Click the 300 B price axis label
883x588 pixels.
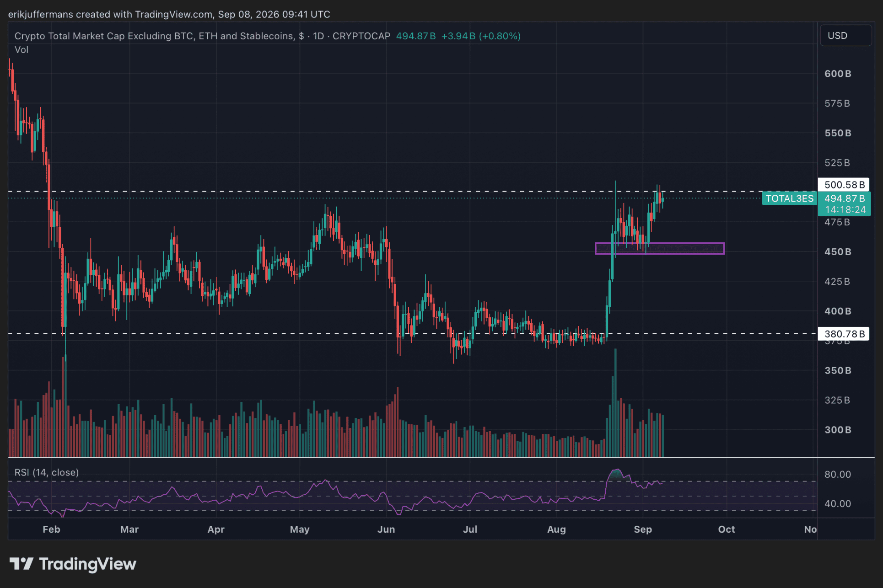[x=838, y=430]
